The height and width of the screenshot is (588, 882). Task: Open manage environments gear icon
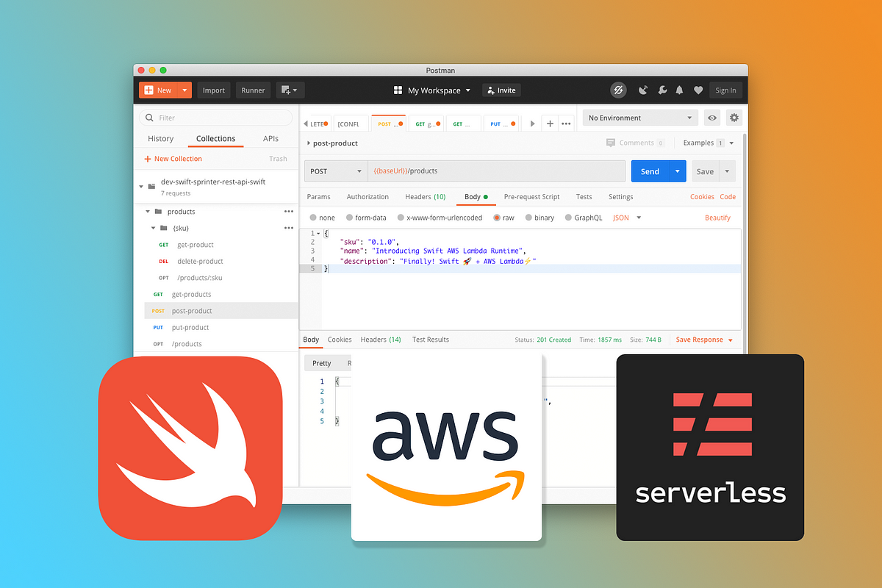[x=734, y=118]
